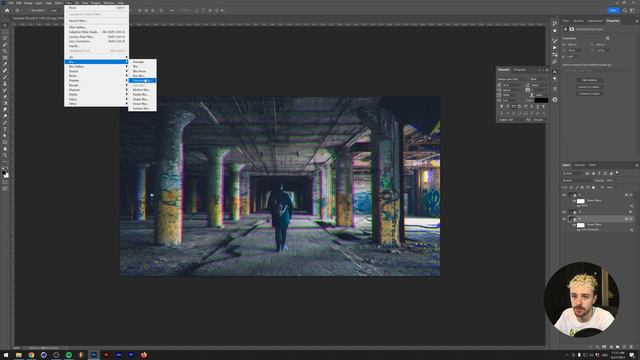Open the Fill dropdown in Layers panel
640x360 pixels.
coord(611,187)
